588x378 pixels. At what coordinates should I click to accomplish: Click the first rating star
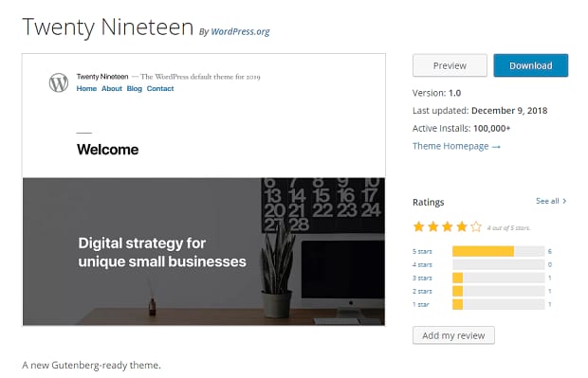418,226
